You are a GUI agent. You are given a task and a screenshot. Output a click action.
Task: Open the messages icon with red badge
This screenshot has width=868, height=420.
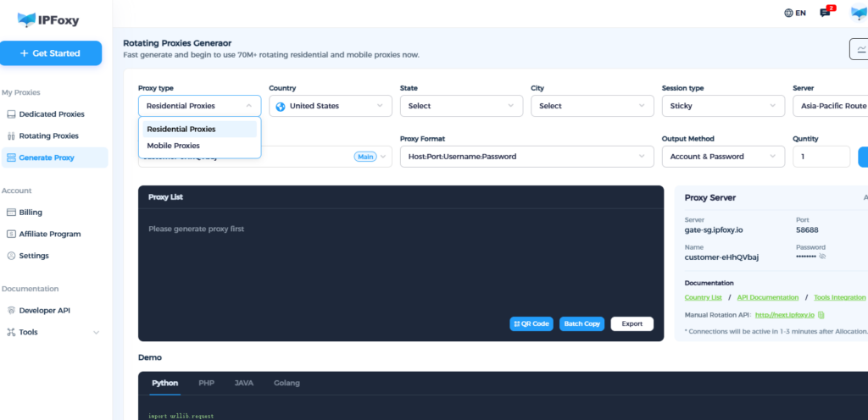(825, 13)
